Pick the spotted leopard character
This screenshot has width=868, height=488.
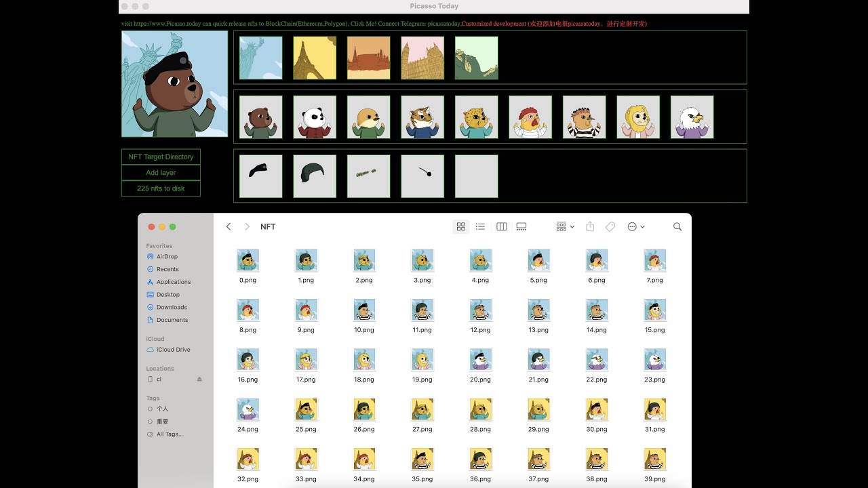[x=476, y=117]
